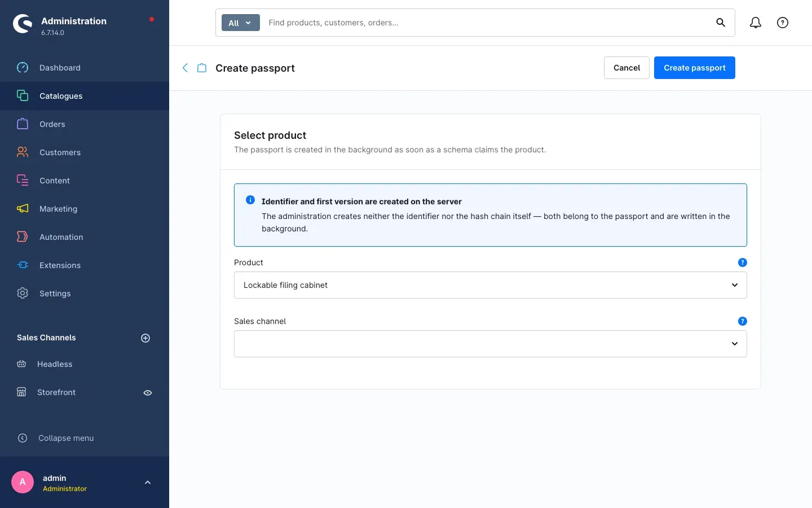
Task: Click the Cancel button
Action: tap(626, 68)
